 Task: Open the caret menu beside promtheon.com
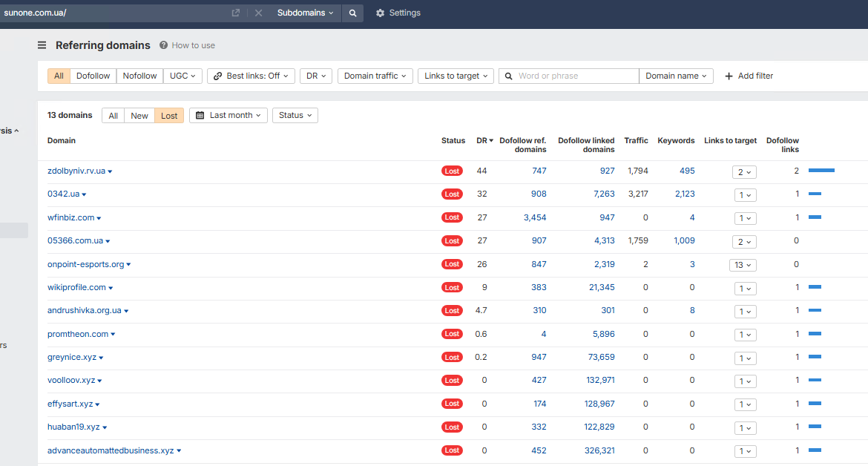(x=113, y=334)
